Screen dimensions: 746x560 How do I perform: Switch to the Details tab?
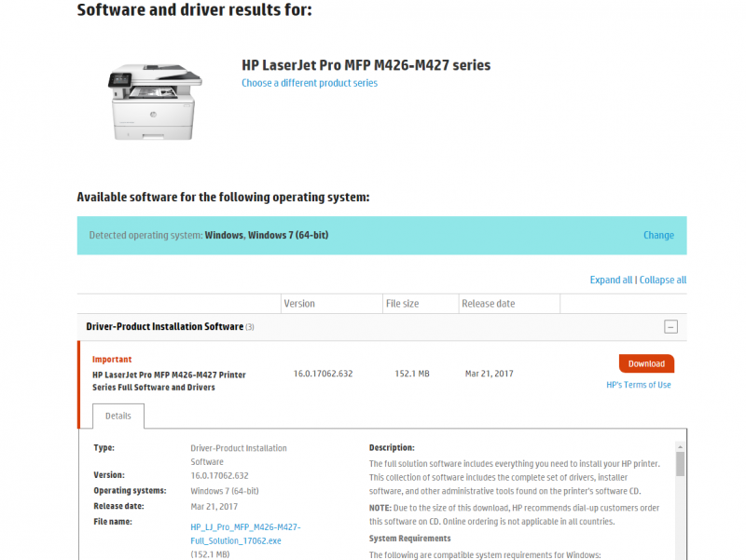point(117,416)
